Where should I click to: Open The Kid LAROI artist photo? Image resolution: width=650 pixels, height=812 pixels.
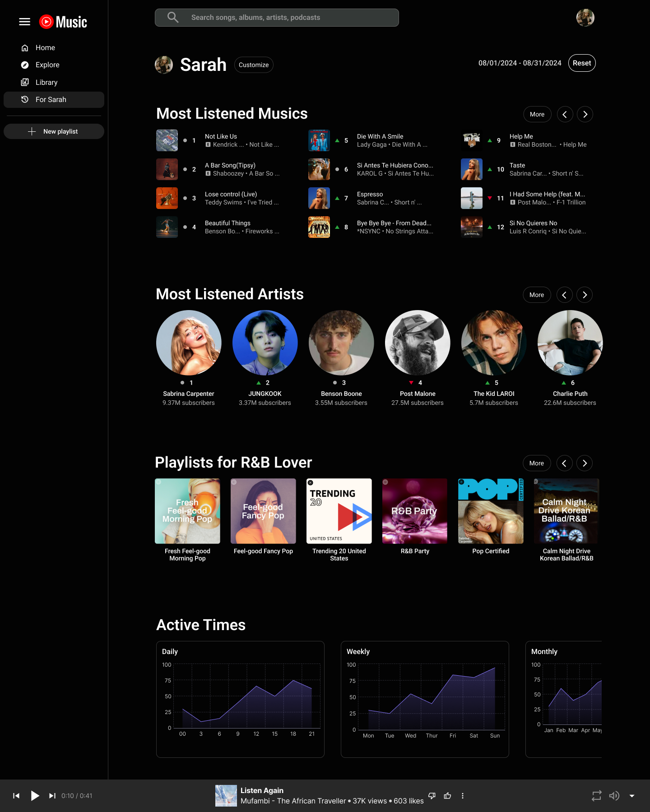click(x=494, y=343)
